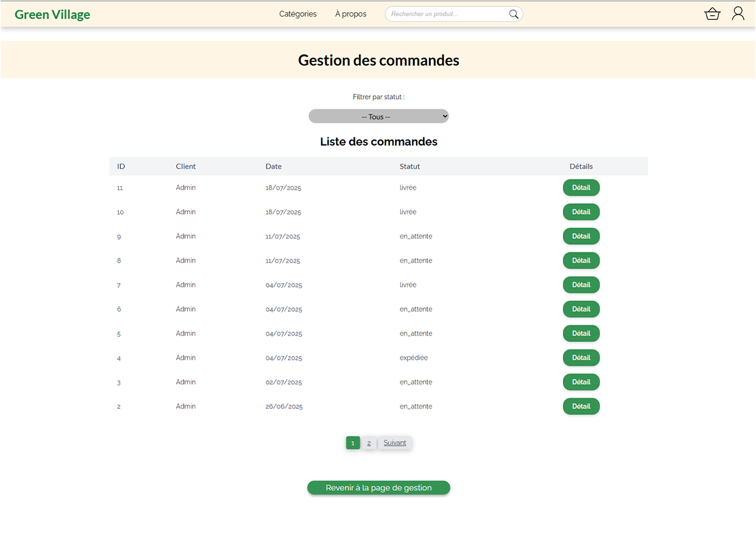This screenshot has height=547, width=756.
Task: Click the Client column header
Action: (185, 166)
